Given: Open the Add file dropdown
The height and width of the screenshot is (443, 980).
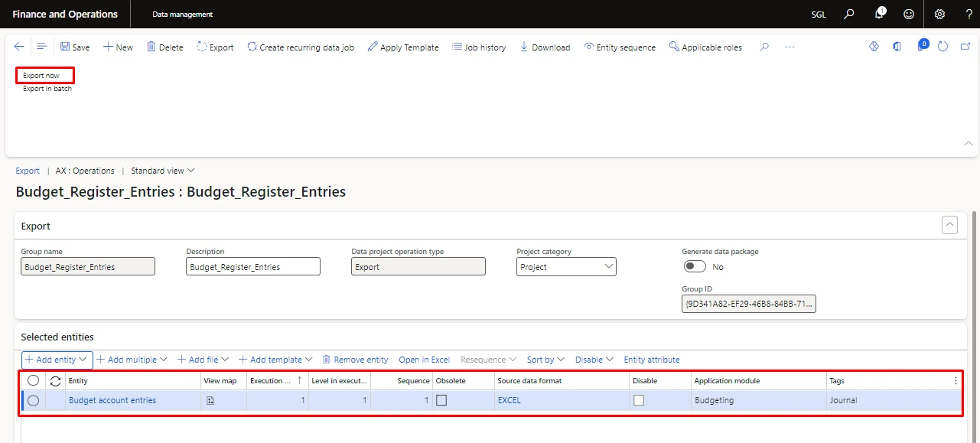Looking at the screenshot, I should tap(203, 360).
